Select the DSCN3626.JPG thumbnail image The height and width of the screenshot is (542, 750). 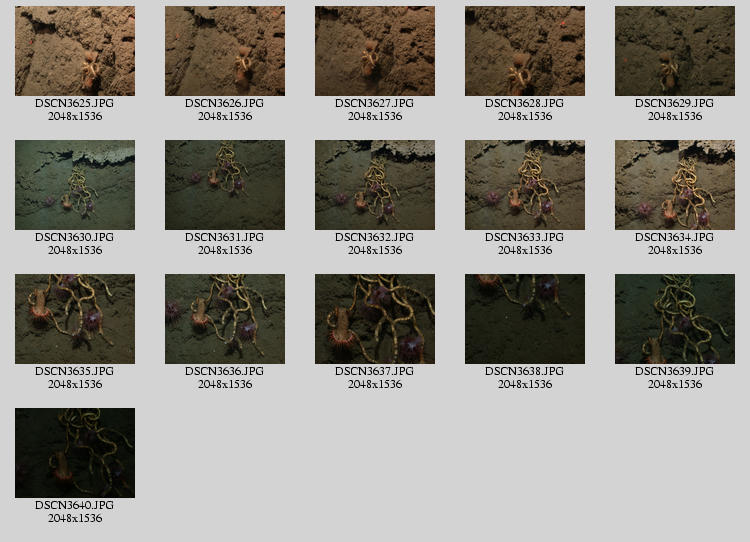point(225,51)
